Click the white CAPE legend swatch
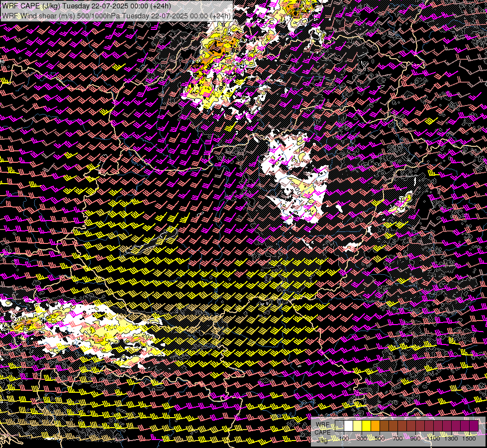The image size is (487, 448). click(x=349, y=426)
